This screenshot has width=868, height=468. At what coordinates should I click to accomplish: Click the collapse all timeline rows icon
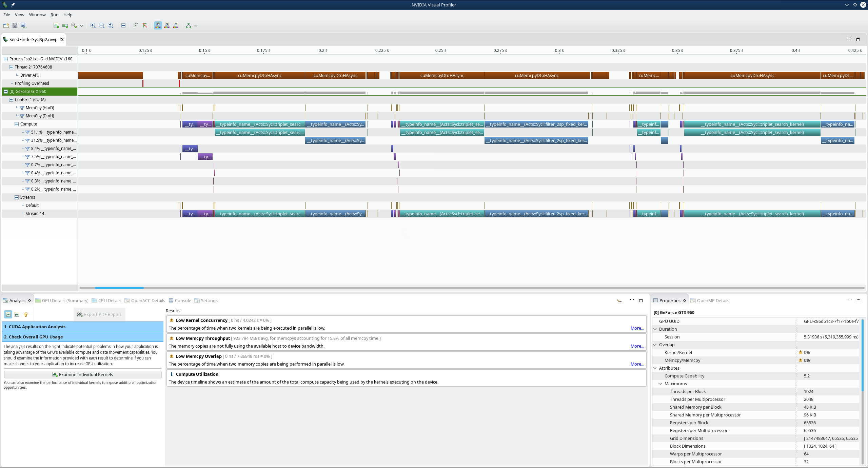123,25
